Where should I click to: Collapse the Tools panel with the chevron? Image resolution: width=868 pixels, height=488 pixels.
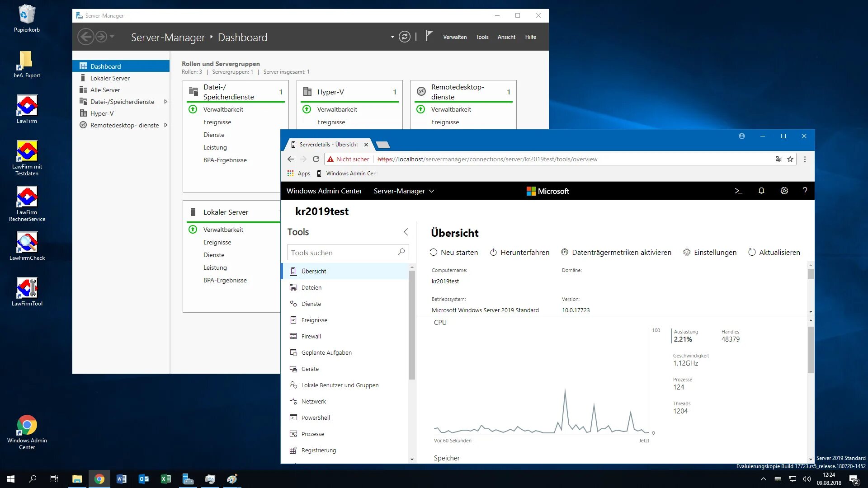click(406, 232)
